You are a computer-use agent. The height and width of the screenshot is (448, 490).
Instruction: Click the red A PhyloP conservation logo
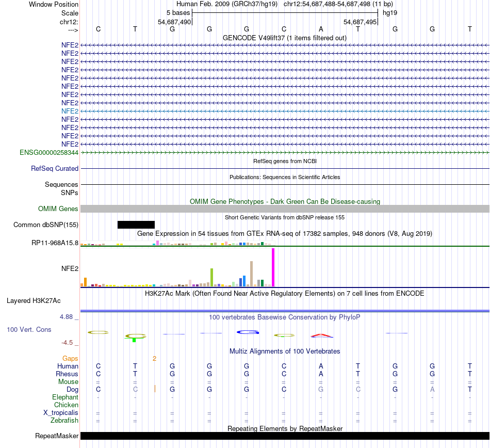coord(322,336)
